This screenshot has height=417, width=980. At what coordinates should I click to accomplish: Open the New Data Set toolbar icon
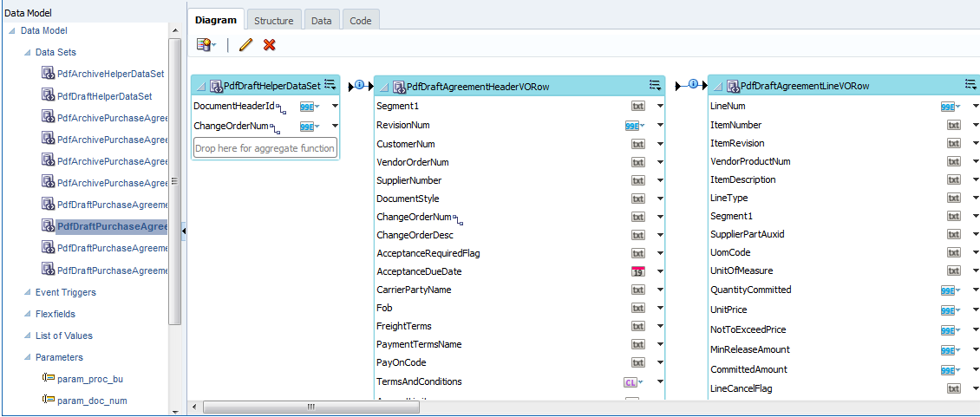[206, 44]
